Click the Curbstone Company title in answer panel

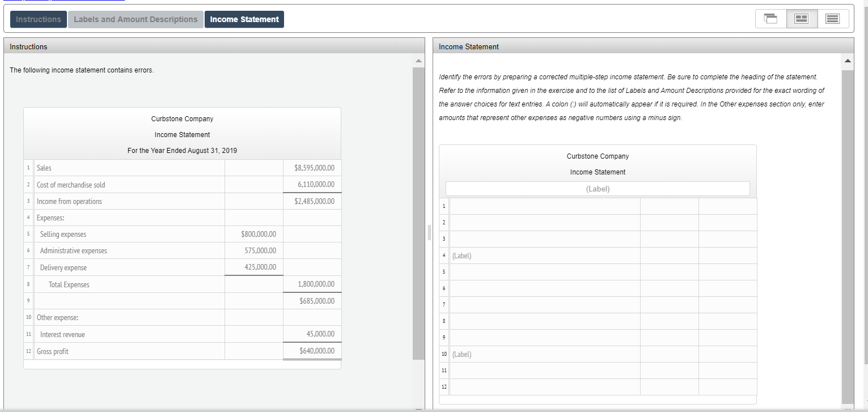598,156
